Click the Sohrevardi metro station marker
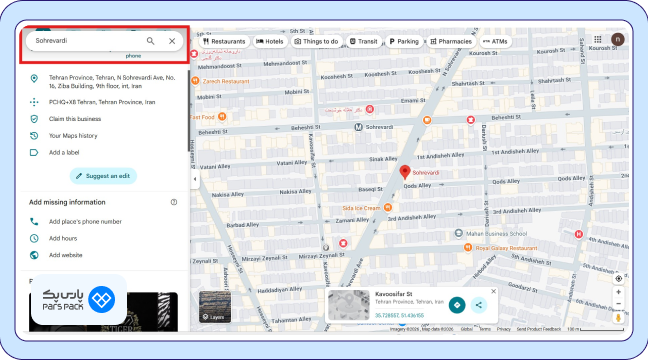Image resolution: width=648 pixels, height=360 pixels. click(x=359, y=127)
